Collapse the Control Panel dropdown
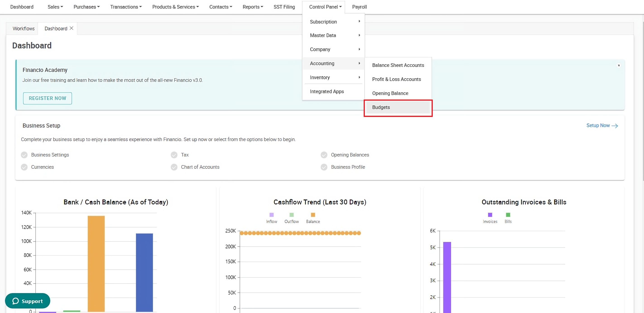The image size is (644, 313). pos(325,7)
